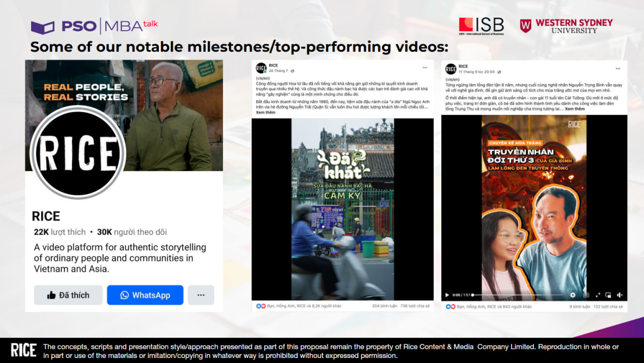Expand the lantern video to fullscreen
Screen dimensions: 644x363
click(598, 295)
